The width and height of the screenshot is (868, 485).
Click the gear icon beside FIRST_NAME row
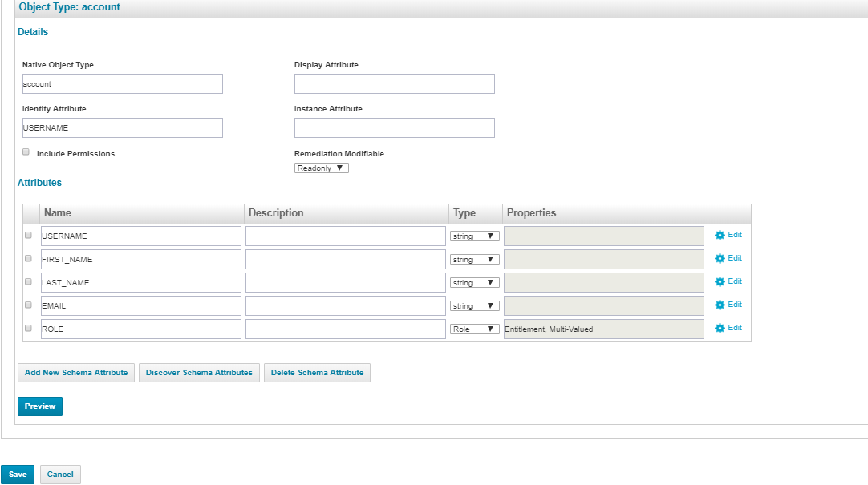coord(720,258)
